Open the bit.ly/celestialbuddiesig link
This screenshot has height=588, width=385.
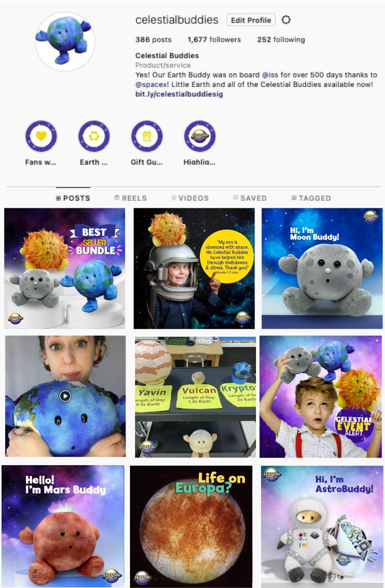(x=179, y=94)
